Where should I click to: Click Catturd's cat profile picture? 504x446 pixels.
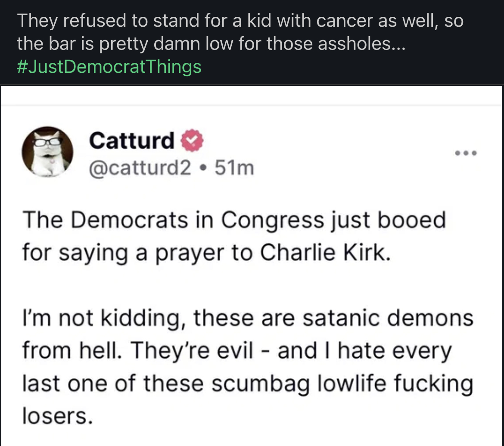pyautogui.click(x=47, y=152)
